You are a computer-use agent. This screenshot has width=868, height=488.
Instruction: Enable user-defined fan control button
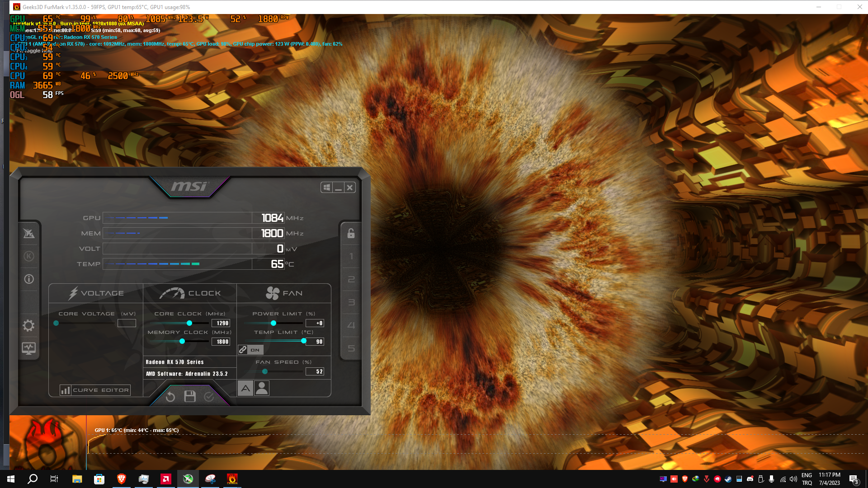point(262,388)
